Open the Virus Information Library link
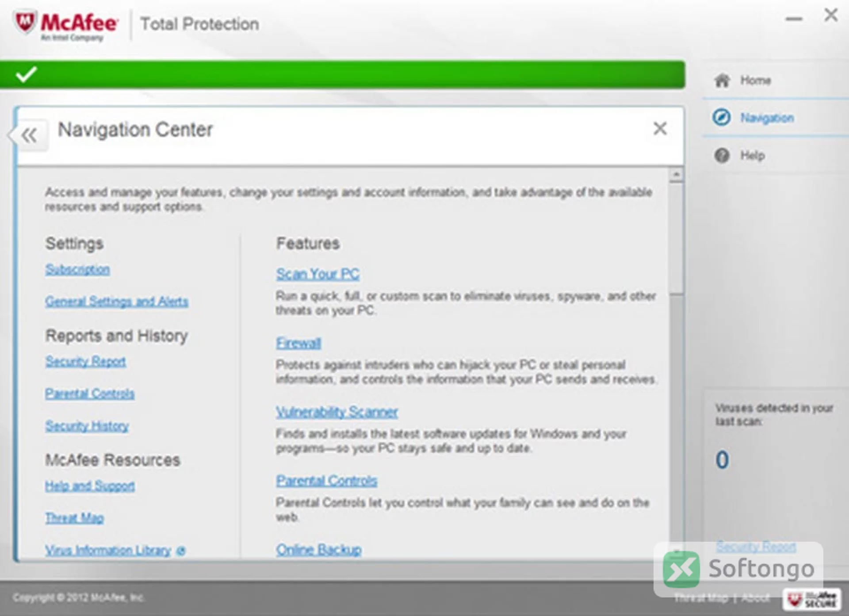Viewport: 849px width, 616px height. [x=108, y=551]
